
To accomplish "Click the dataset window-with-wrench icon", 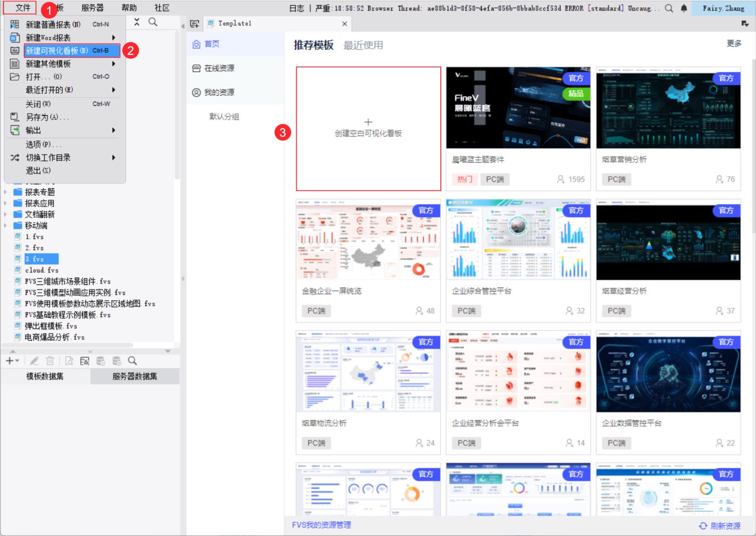I will click(x=85, y=361).
